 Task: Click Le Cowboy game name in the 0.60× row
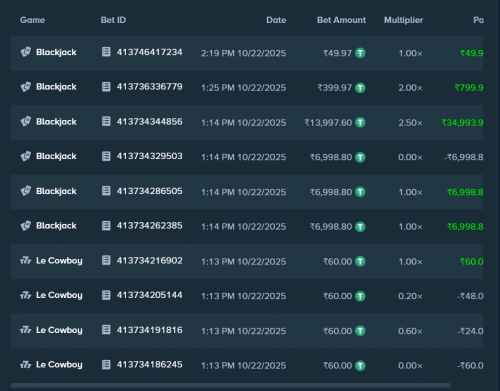click(x=59, y=330)
